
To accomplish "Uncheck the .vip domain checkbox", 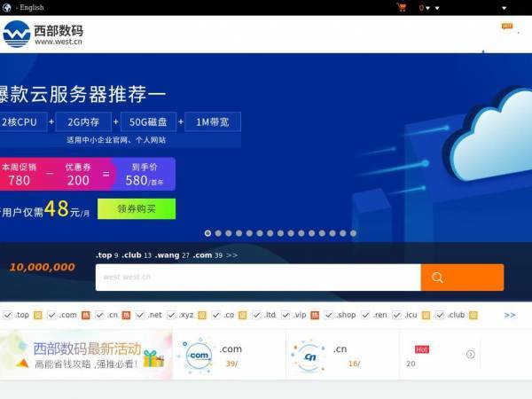I will click(x=286, y=315).
